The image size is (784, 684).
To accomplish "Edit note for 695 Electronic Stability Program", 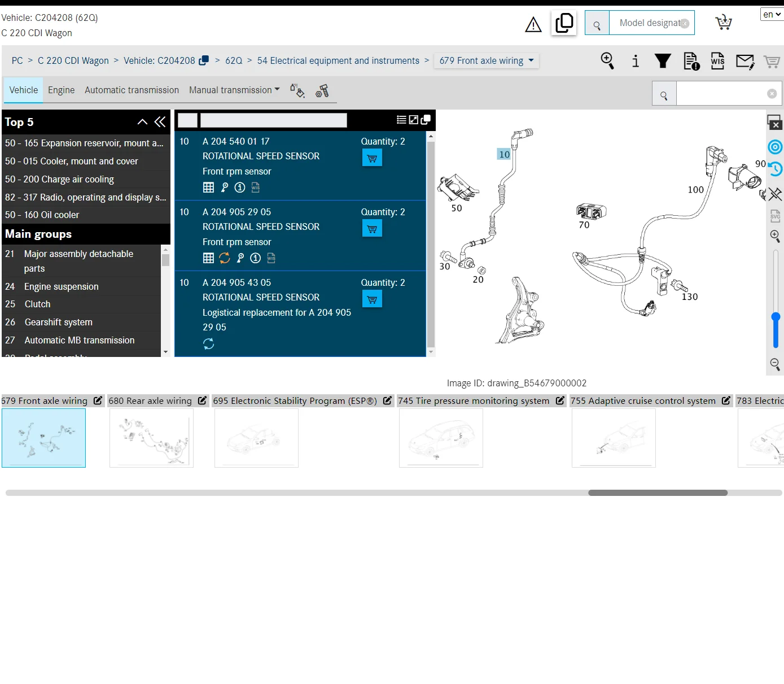I will click(x=387, y=400).
